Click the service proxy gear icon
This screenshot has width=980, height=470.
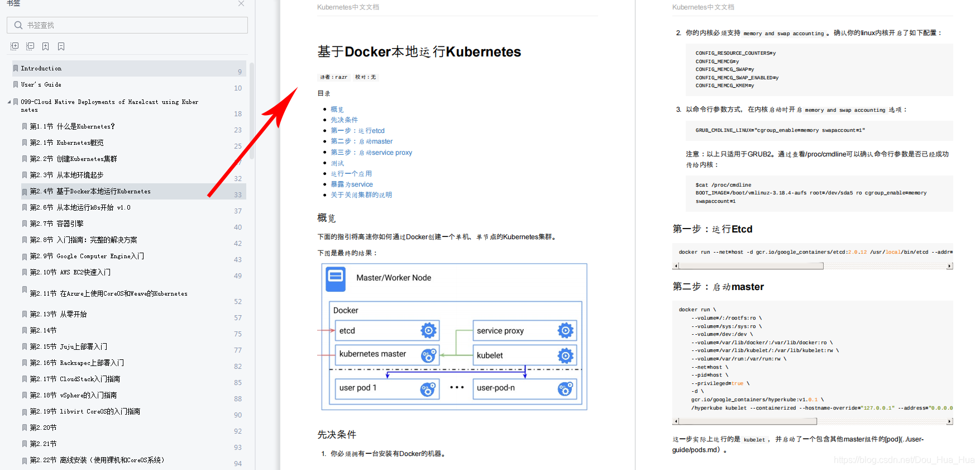(x=566, y=331)
